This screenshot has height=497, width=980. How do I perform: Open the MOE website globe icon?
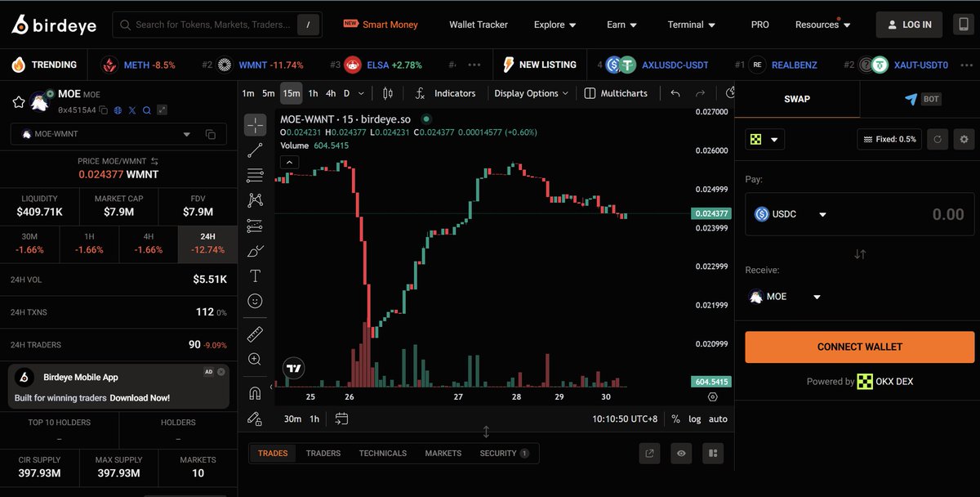point(118,110)
